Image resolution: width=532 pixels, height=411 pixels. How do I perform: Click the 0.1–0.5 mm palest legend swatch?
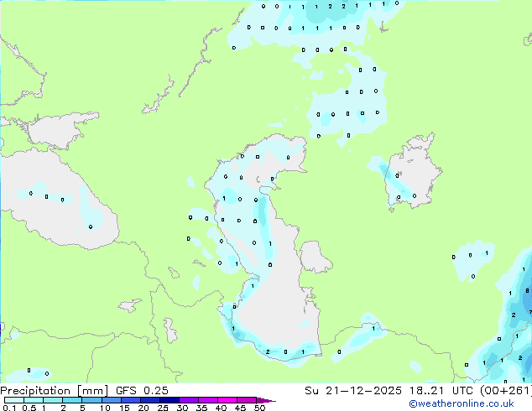coord(14,400)
